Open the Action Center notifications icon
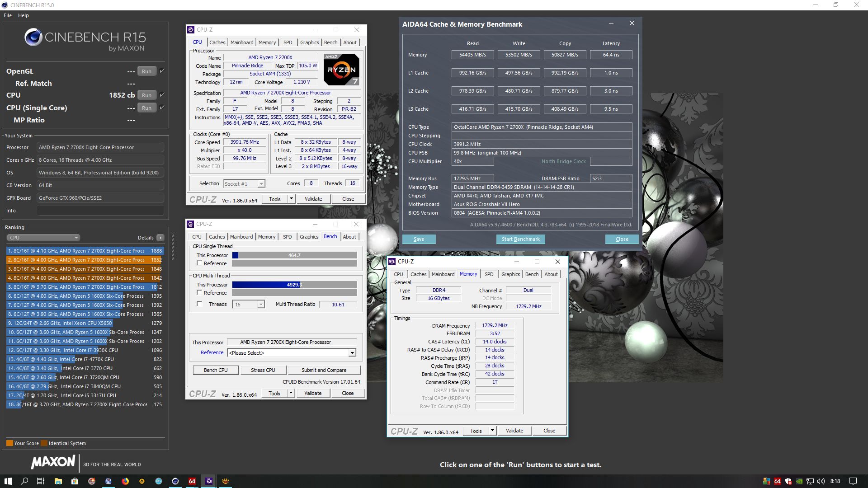This screenshot has width=868, height=488. pyautogui.click(x=853, y=481)
